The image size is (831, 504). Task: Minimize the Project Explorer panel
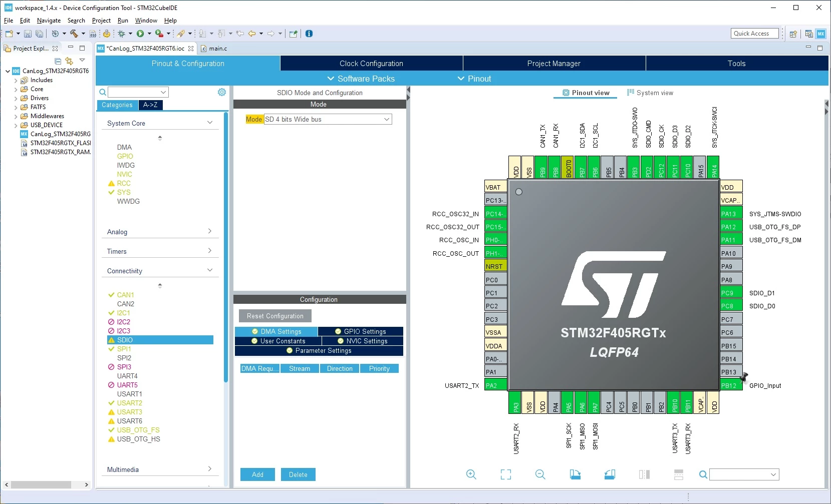pyautogui.click(x=71, y=48)
